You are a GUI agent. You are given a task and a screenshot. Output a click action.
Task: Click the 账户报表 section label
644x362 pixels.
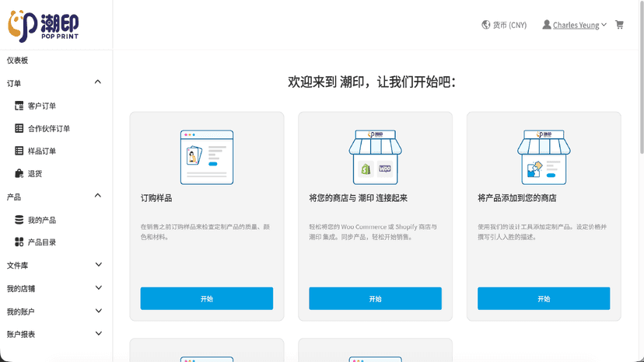pyautogui.click(x=21, y=334)
